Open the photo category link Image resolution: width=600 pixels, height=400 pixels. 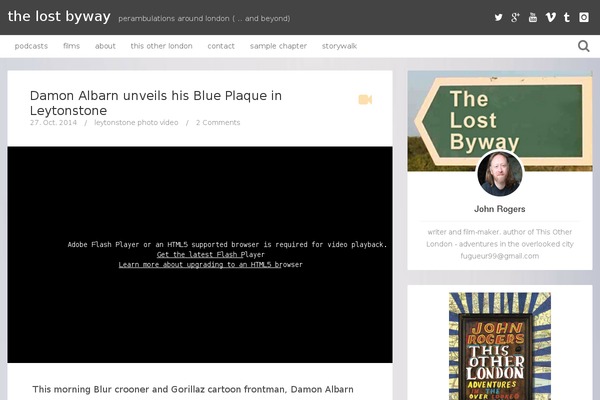147,122
